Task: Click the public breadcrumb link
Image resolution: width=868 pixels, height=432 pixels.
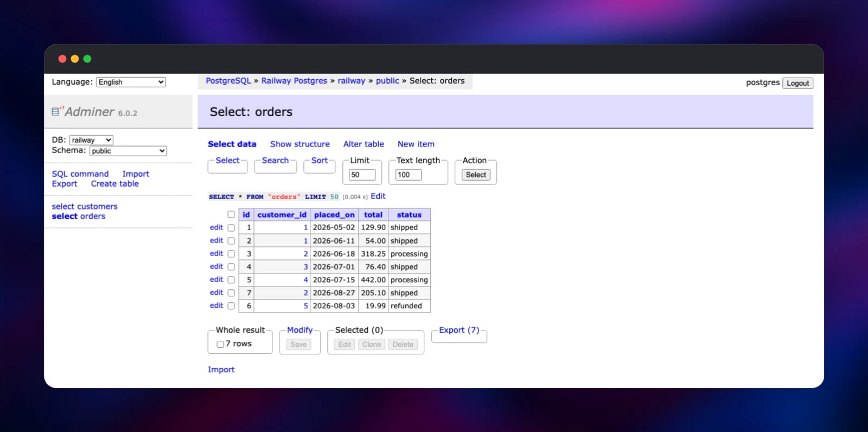Action: 387,81
